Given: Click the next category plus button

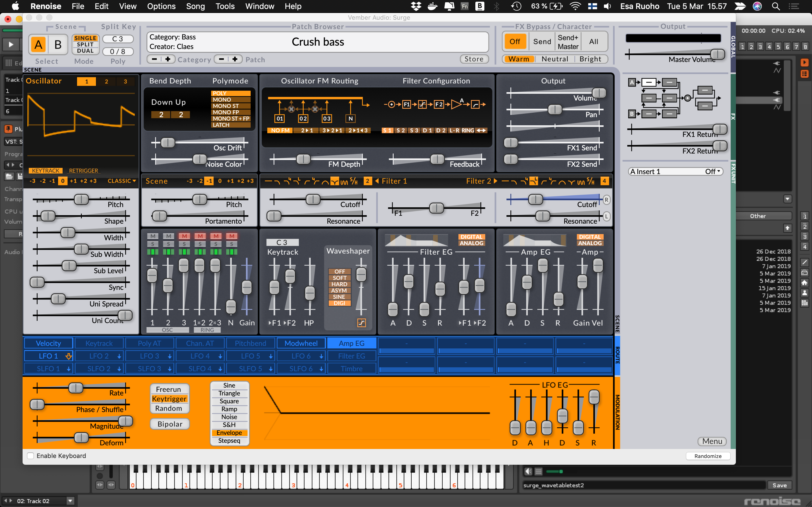Looking at the screenshot, I should tap(168, 59).
